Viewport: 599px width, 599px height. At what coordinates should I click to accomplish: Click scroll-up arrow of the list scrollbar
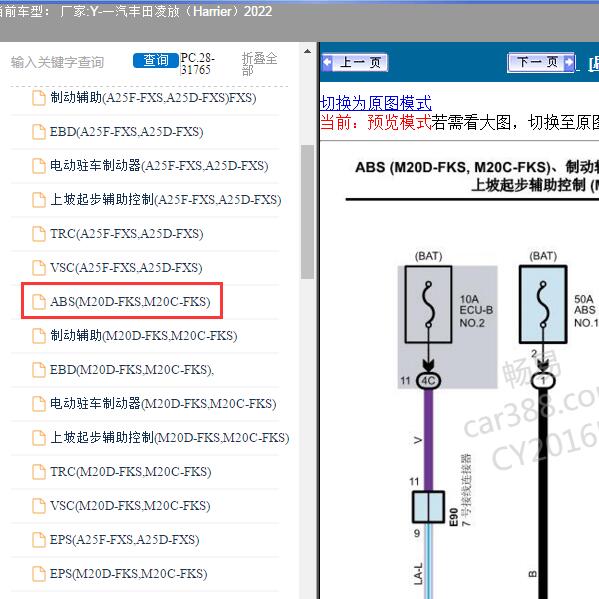(x=307, y=51)
